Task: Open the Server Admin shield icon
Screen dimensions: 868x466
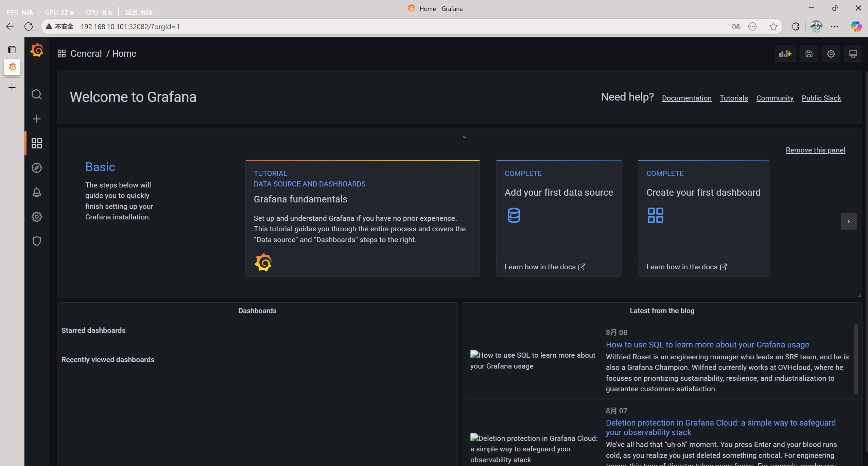Action: (37, 241)
